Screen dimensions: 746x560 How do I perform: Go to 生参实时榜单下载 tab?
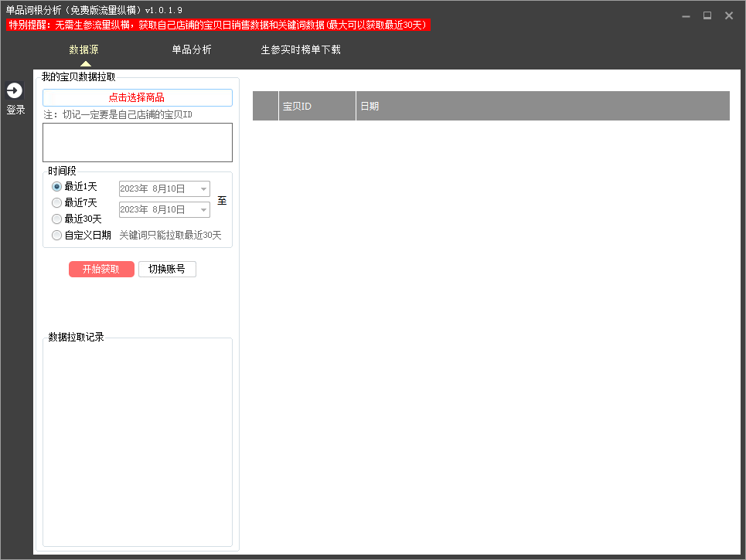[x=301, y=49]
